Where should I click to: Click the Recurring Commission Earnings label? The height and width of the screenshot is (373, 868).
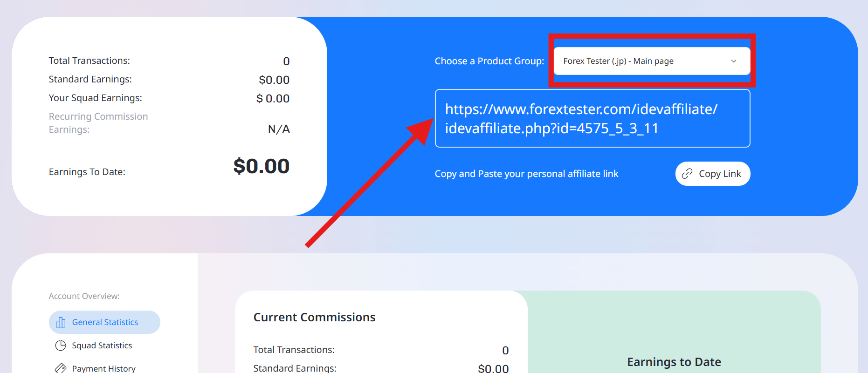[x=98, y=123]
